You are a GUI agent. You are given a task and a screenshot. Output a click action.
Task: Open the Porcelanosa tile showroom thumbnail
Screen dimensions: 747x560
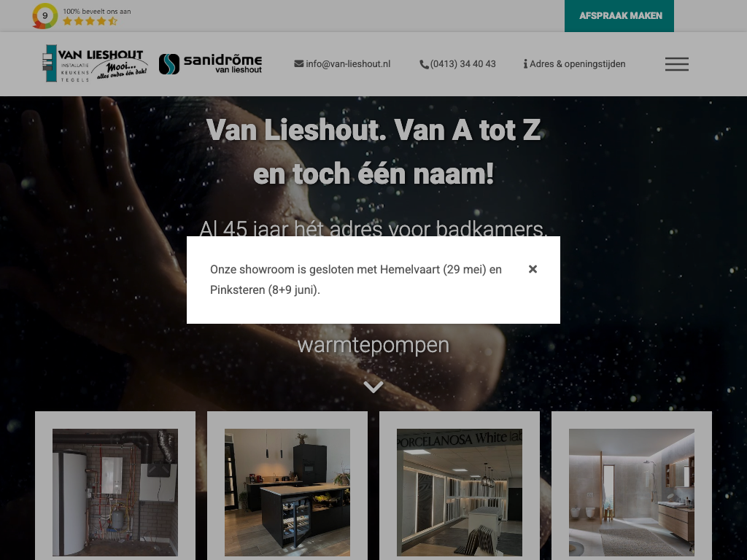point(460,492)
